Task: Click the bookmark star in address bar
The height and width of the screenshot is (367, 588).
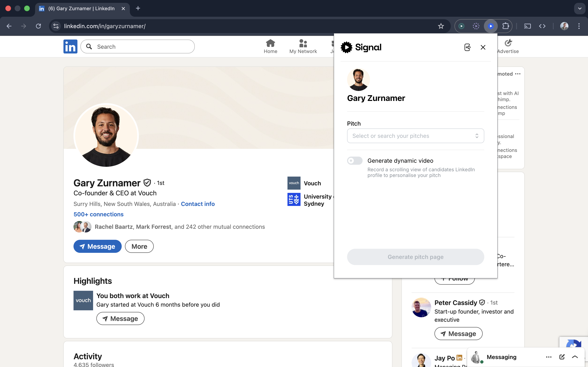Action: tap(441, 26)
